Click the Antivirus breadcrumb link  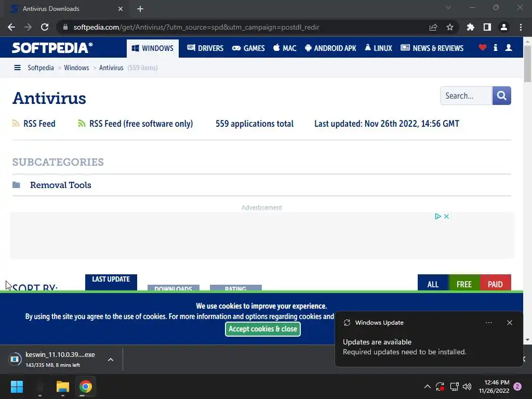pos(111,68)
